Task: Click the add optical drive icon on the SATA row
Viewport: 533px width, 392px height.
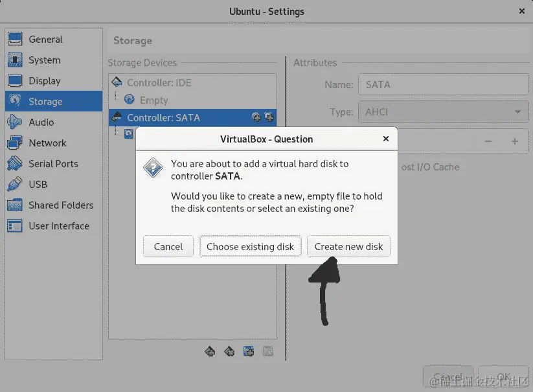Action: [256, 117]
